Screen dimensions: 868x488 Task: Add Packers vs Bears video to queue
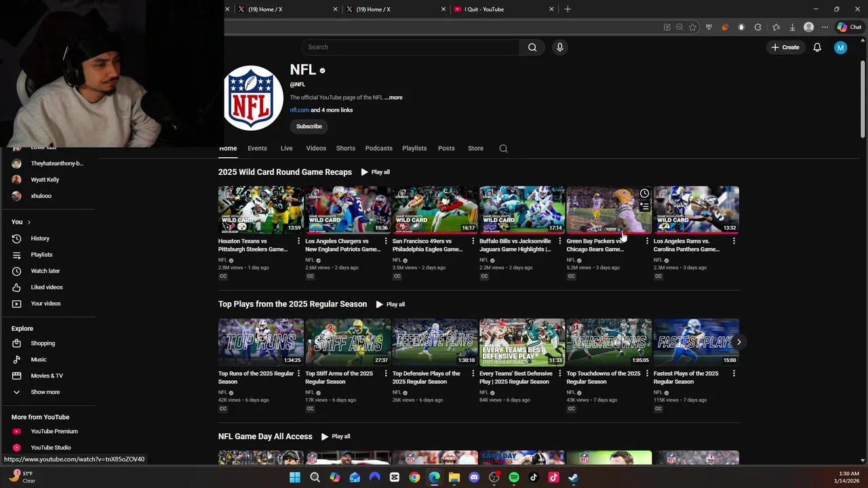644,206
